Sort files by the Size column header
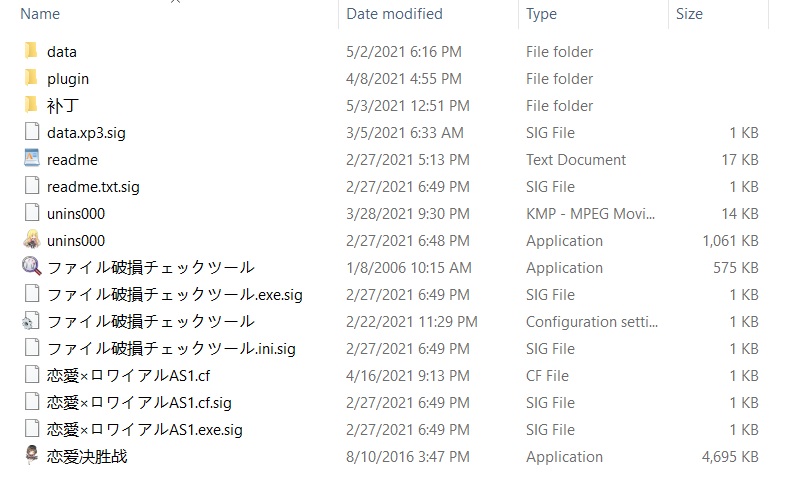This screenshot has width=811, height=491. [689, 14]
